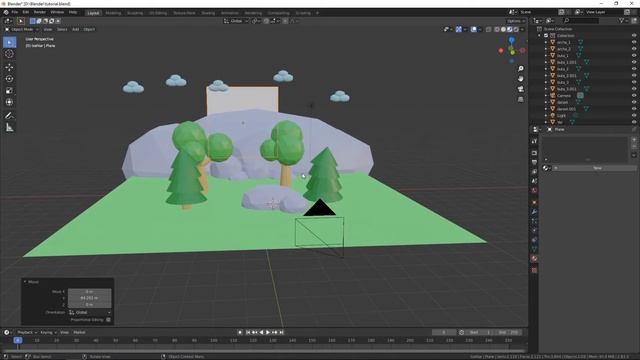
Task: Enable Proportional Editing checkbox in Move panel
Action: (108, 320)
